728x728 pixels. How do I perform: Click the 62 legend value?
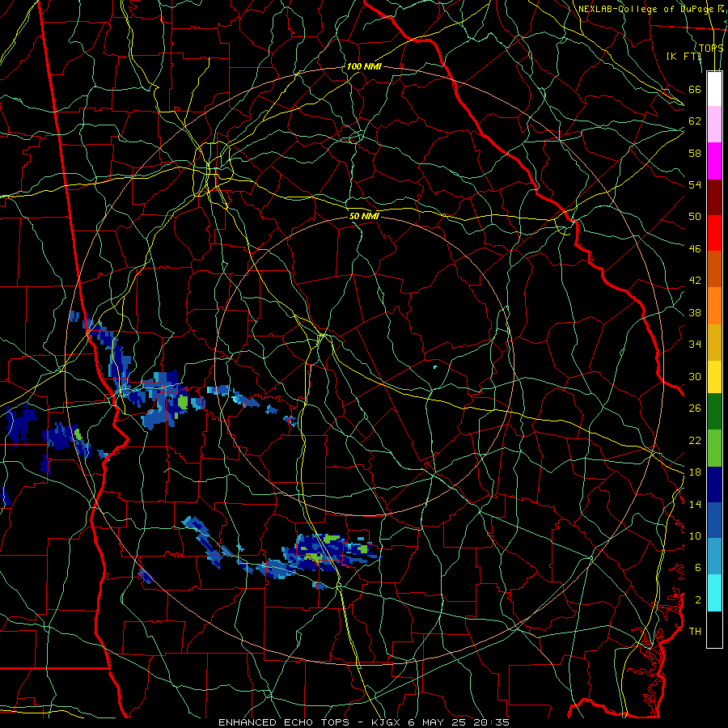695,121
